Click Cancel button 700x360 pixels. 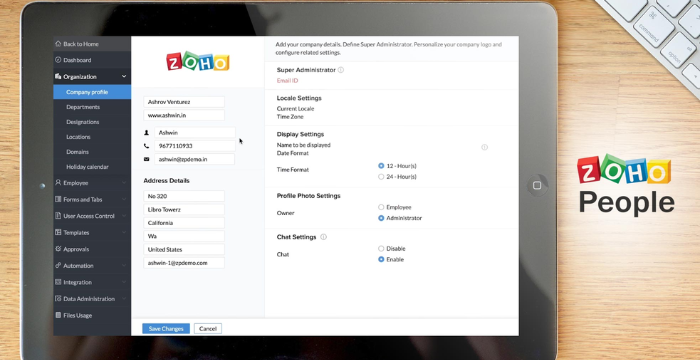tap(208, 329)
